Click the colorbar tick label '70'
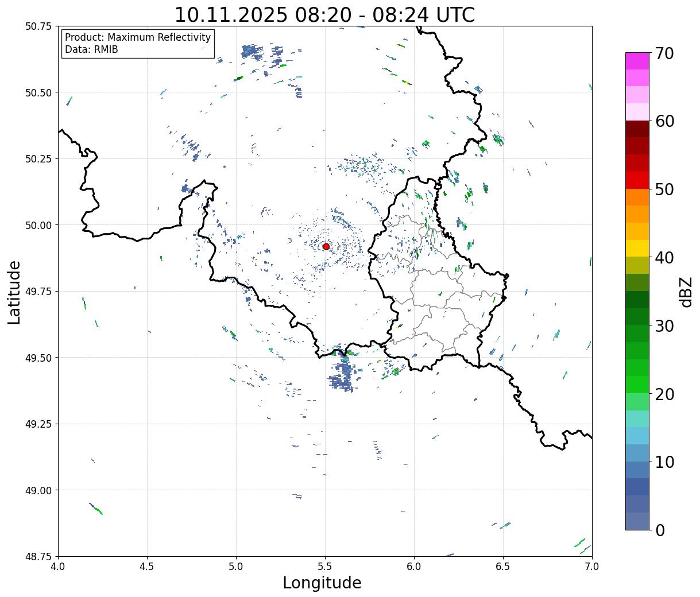 click(664, 53)
